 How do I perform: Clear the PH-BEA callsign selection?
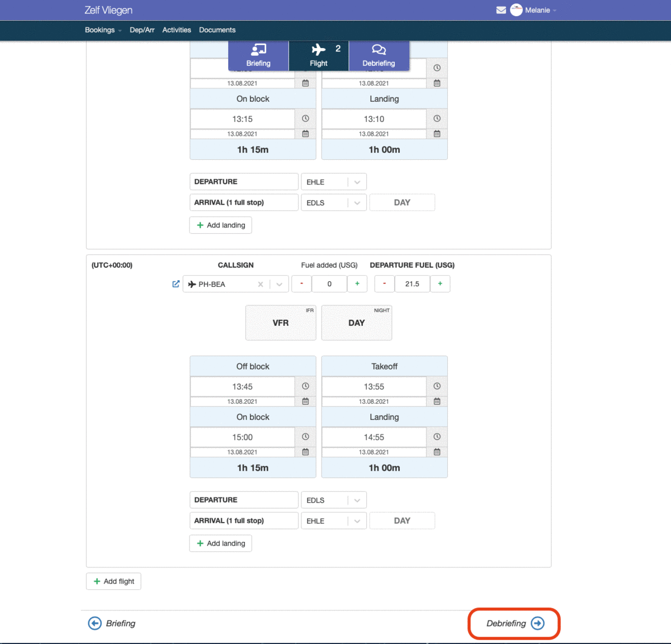261,284
